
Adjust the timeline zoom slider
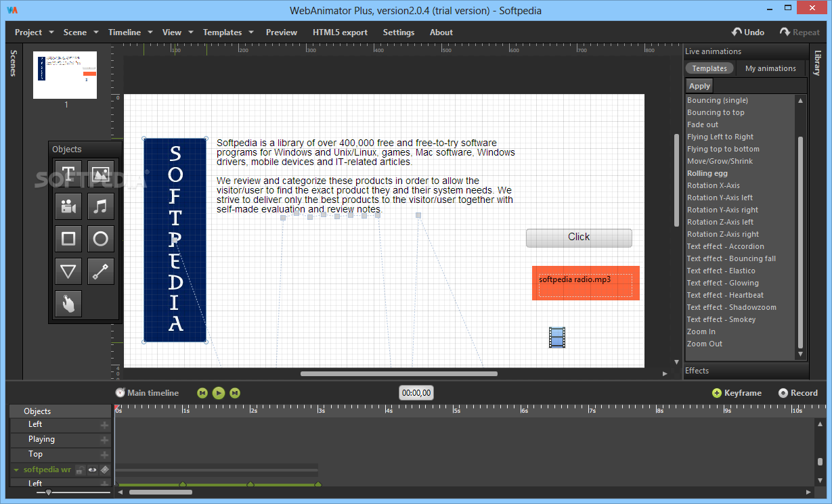[x=49, y=492]
